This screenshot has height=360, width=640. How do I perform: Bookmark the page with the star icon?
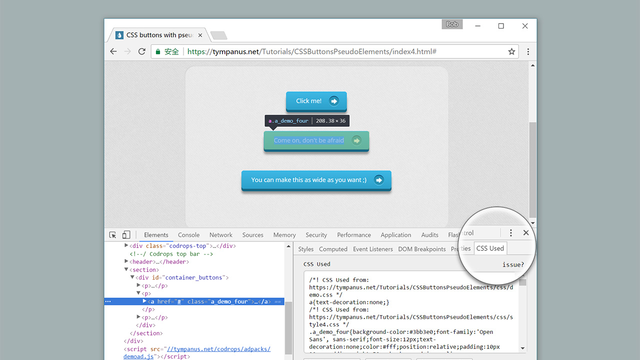(511, 51)
